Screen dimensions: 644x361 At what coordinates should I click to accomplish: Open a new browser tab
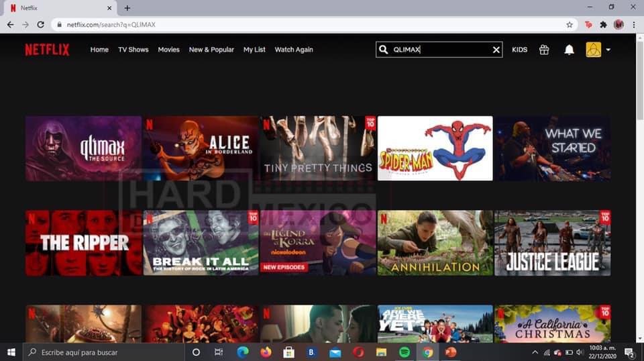127,8
